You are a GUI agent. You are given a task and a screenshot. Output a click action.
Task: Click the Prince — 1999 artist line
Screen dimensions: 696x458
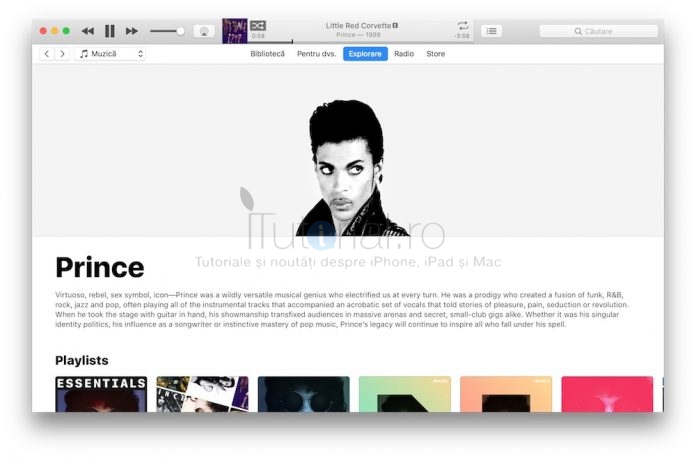358,35
